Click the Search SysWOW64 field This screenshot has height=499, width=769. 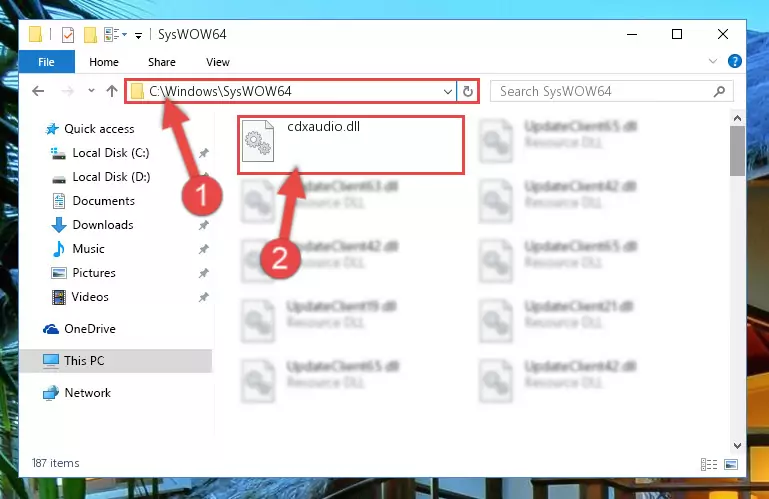coord(612,91)
